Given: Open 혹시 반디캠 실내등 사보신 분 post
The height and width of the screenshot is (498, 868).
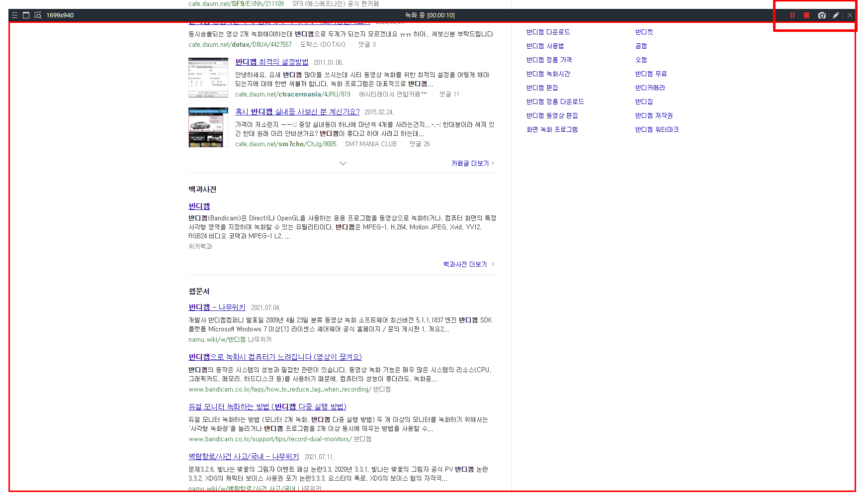Looking at the screenshot, I should tap(297, 112).
